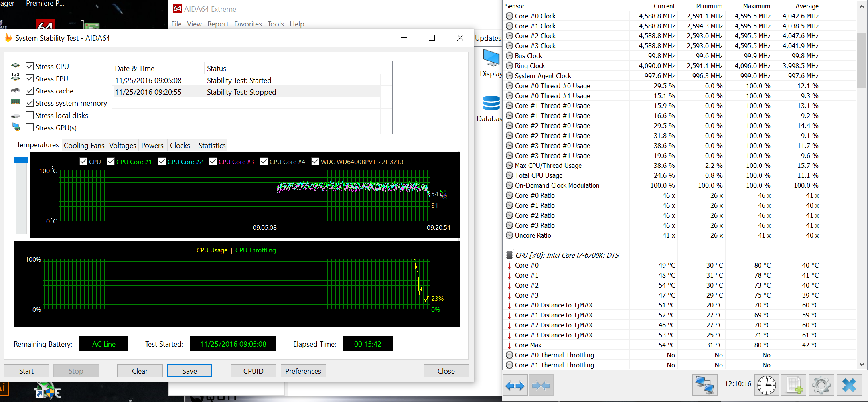Click the Elapsed Time 00:15:42 field
Image resolution: width=868 pixels, height=402 pixels.
click(368, 344)
